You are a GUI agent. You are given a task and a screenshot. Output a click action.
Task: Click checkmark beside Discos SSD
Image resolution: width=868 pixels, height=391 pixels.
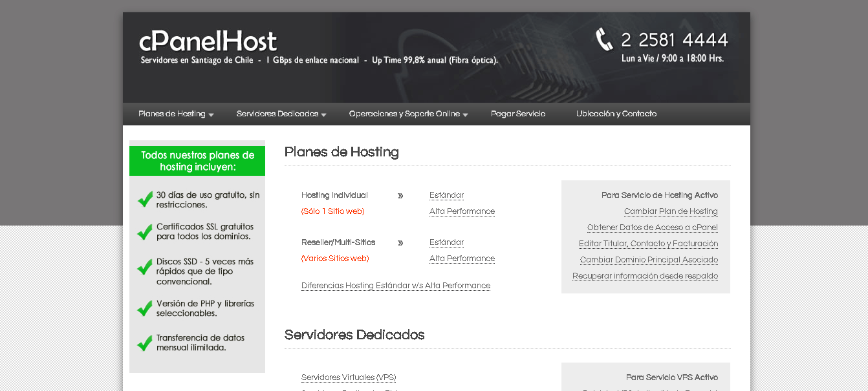pyautogui.click(x=146, y=267)
